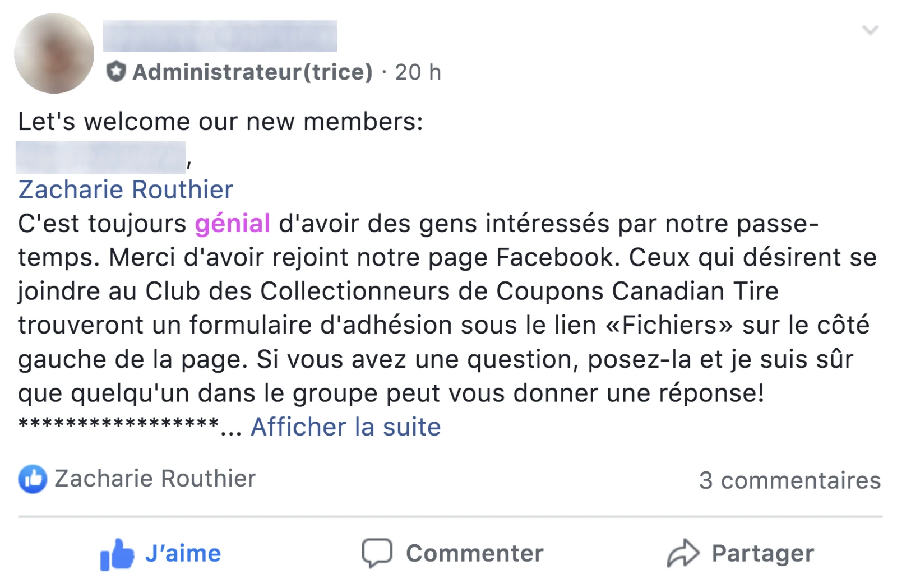Click the Partager arrow icon

click(x=683, y=553)
